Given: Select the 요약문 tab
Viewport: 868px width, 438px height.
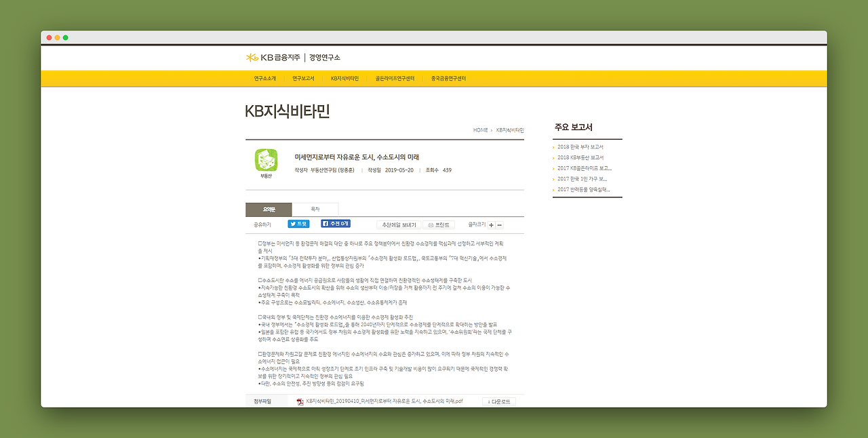Looking at the screenshot, I should coord(269,210).
